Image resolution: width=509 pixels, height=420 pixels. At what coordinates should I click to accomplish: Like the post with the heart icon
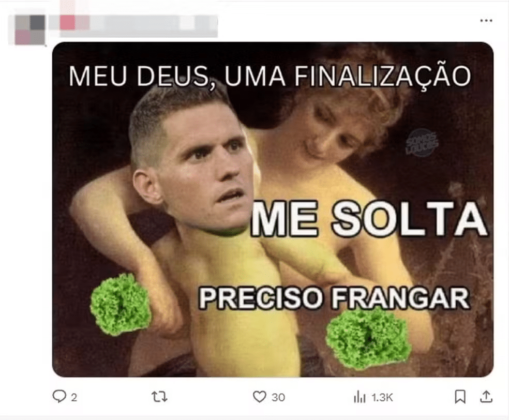coord(259,397)
